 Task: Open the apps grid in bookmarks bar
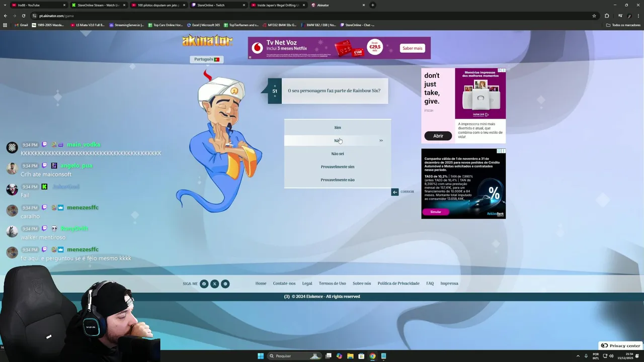coord(5,25)
